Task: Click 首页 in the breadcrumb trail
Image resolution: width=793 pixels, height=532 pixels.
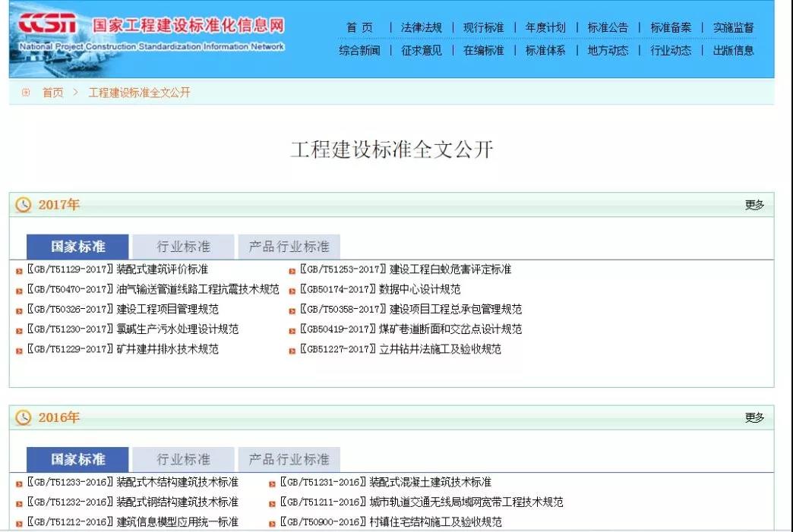Action: coord(52,93)
